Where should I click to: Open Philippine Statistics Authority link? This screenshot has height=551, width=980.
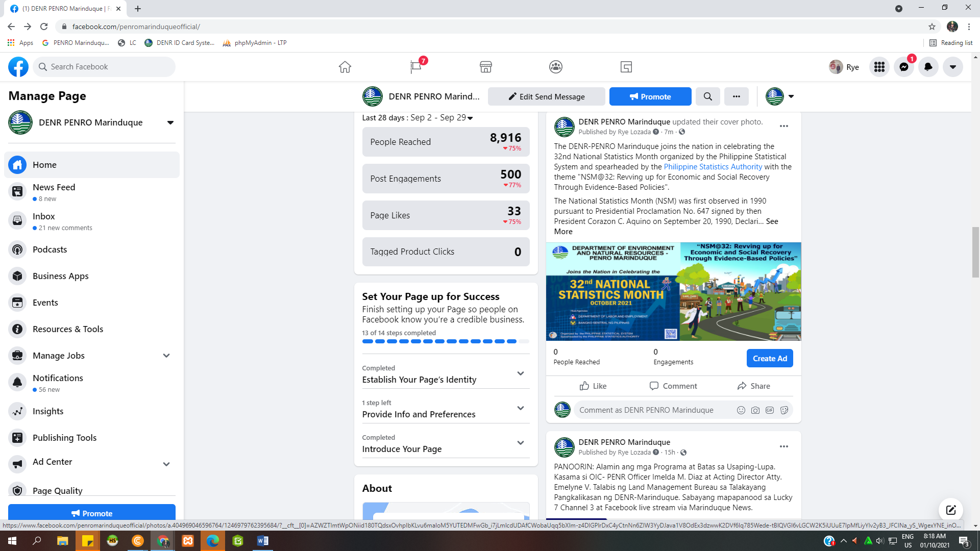(713, 167)
